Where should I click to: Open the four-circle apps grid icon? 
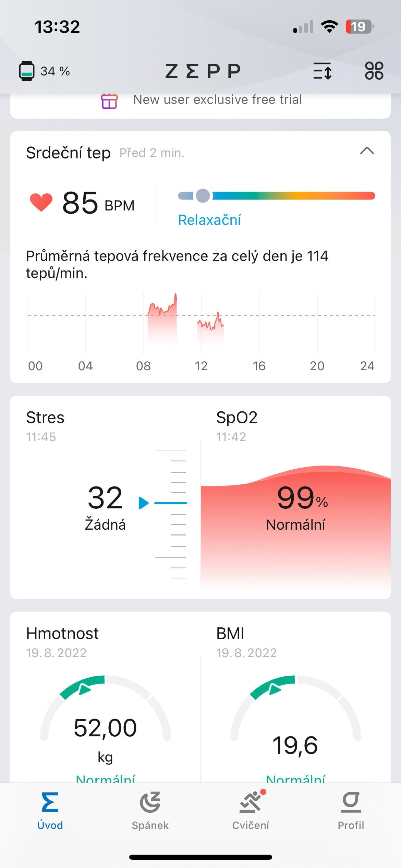coord(374,71)
